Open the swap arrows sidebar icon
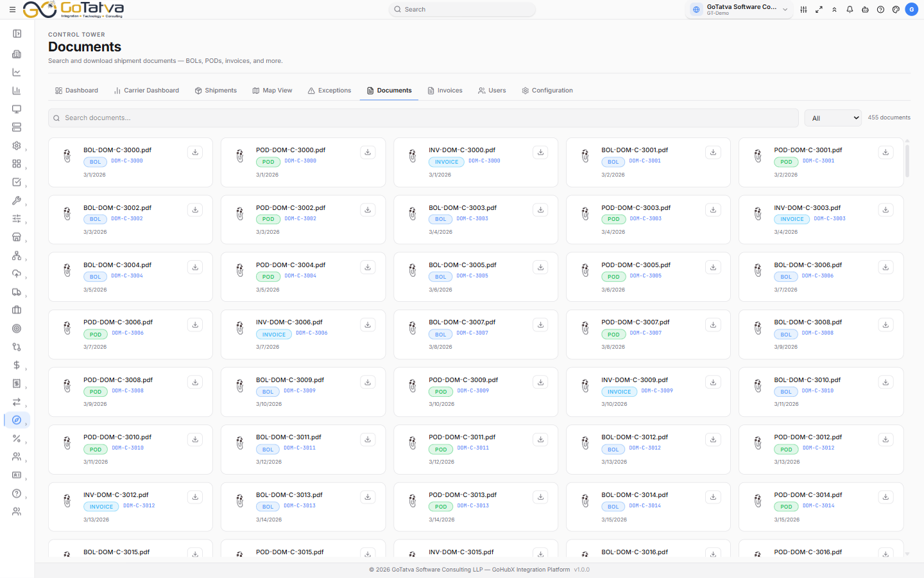This screenshot has height=578, width=924. click(x=17, y=402)
